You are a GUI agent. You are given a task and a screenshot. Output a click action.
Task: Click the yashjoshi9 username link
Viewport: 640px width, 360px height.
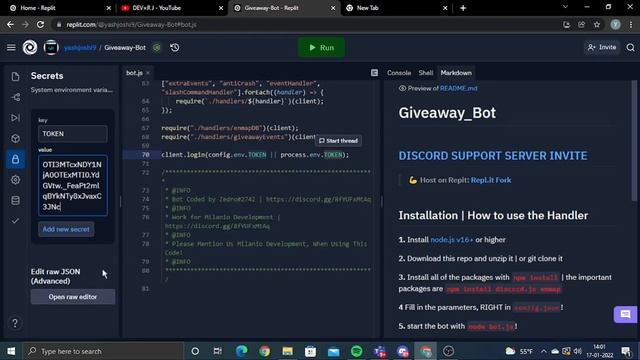click(80, 48)
